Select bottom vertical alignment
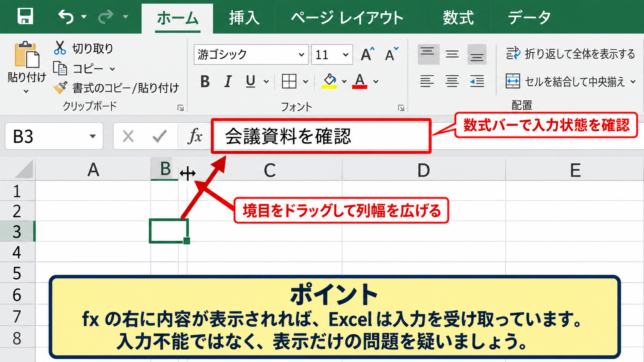 tap(477, 54)
